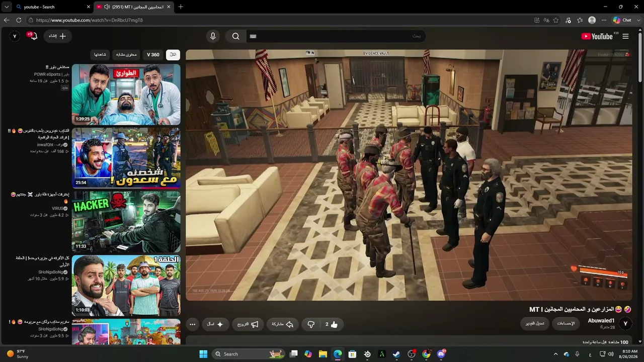Go back in browser history
This screenshot has height=362, width=644.
7,20
